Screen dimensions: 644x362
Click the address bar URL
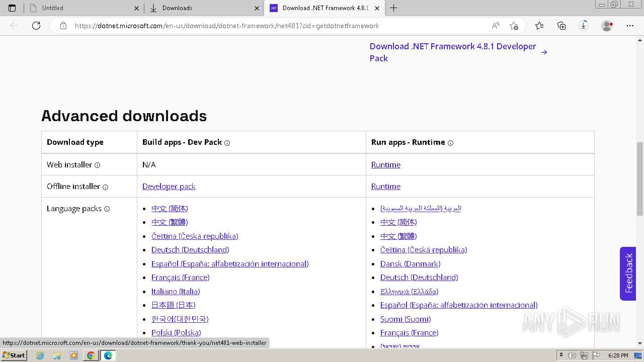click(x=226, y=26)
